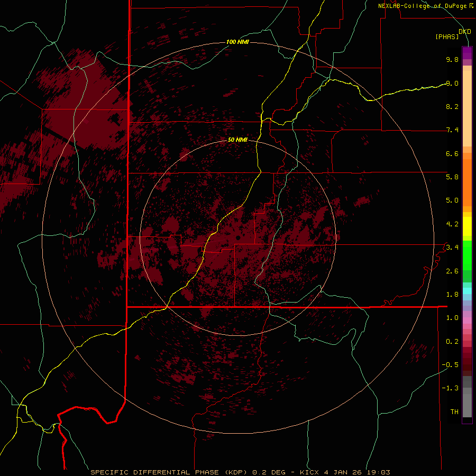
Task: Click the -0.5 color scale value
Action: click(450, 365)
